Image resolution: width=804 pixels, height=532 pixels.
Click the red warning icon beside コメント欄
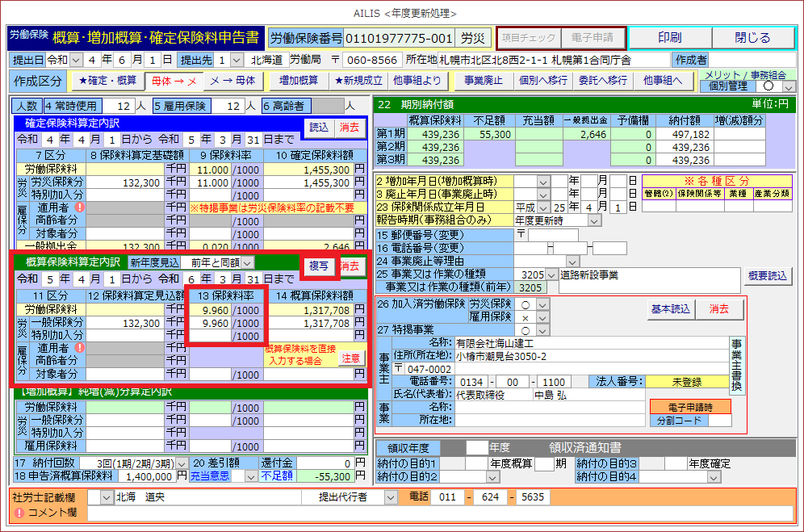click(19, 513)
